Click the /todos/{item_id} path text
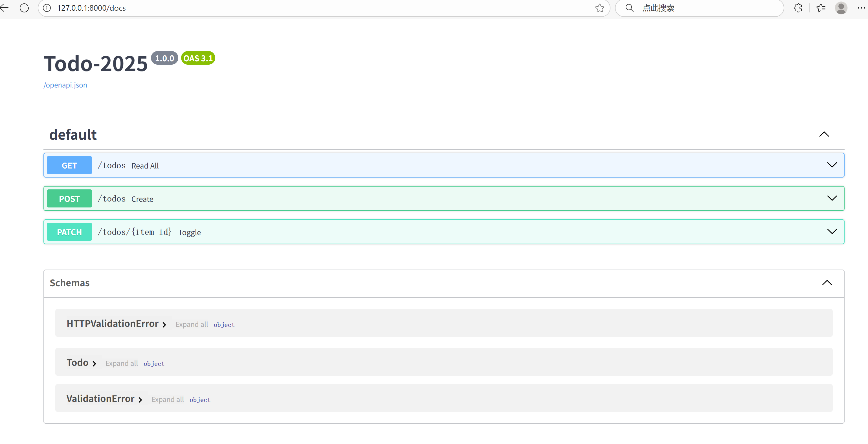Screen dimensions: 868x444 click(x=135, y=232)
